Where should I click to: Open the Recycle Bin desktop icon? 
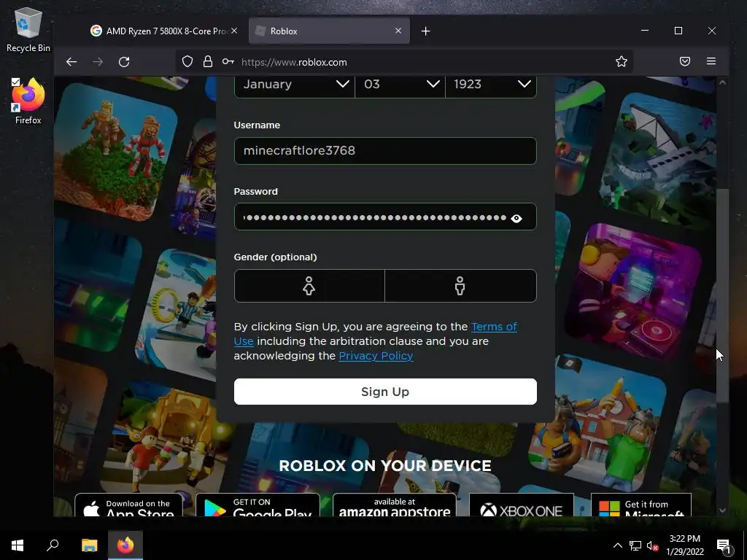(28, 29)
